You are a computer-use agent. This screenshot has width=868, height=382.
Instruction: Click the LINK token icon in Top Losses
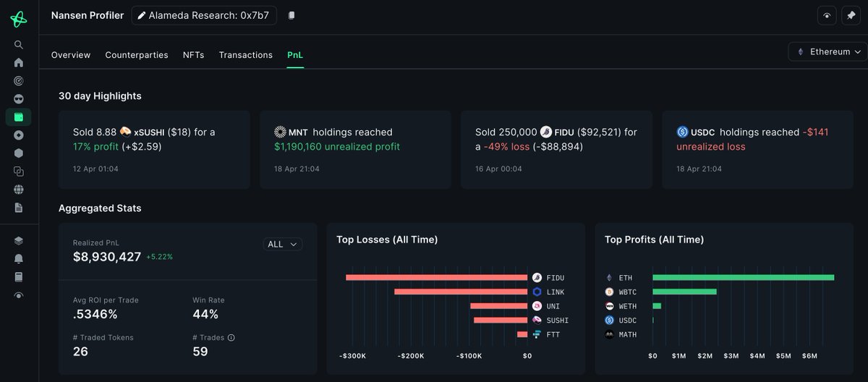537,292
